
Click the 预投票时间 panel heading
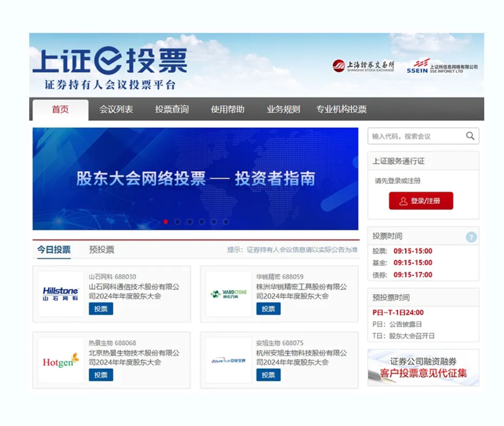(x=391, y=298)
